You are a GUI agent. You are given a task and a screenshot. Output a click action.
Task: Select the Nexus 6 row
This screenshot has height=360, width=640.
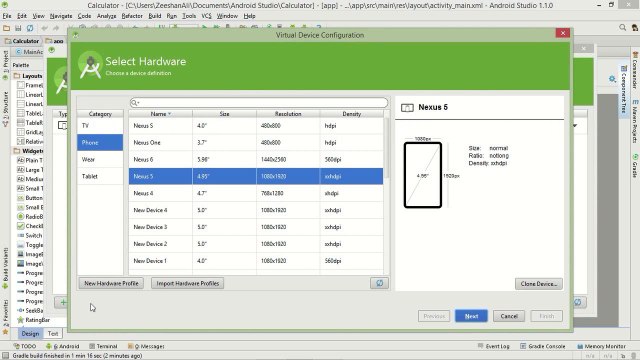(x=256, y=159)
